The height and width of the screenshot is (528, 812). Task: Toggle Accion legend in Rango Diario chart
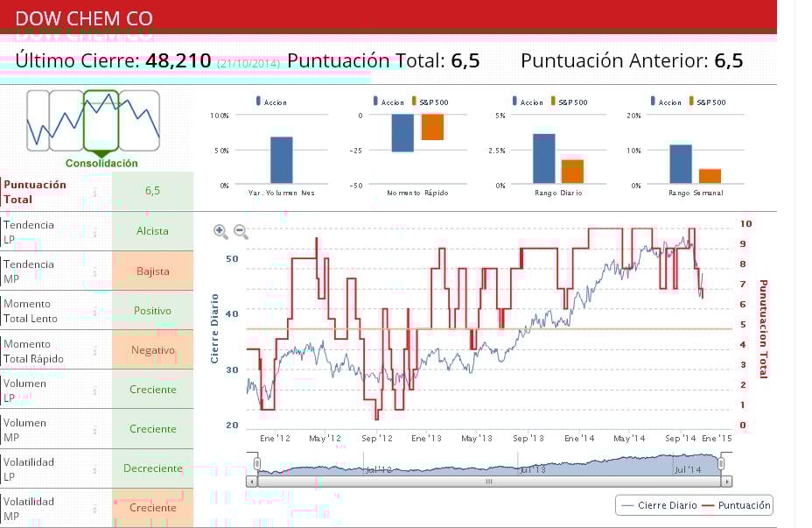(x=528, y=102)
